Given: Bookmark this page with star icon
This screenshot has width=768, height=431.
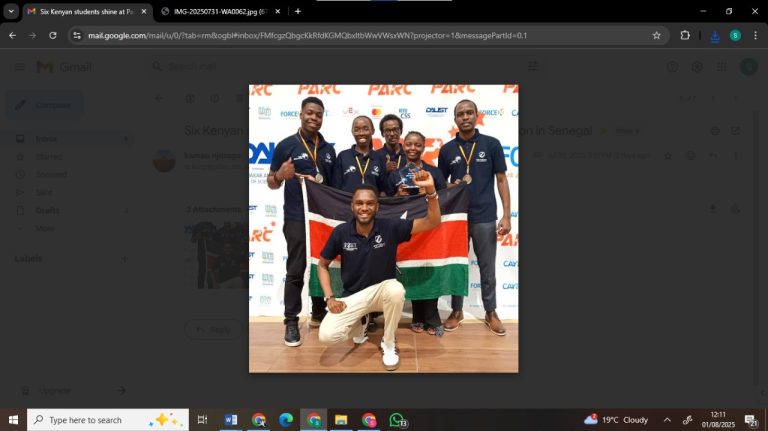Looking at the screenshot, I should (x=656, y=35).
